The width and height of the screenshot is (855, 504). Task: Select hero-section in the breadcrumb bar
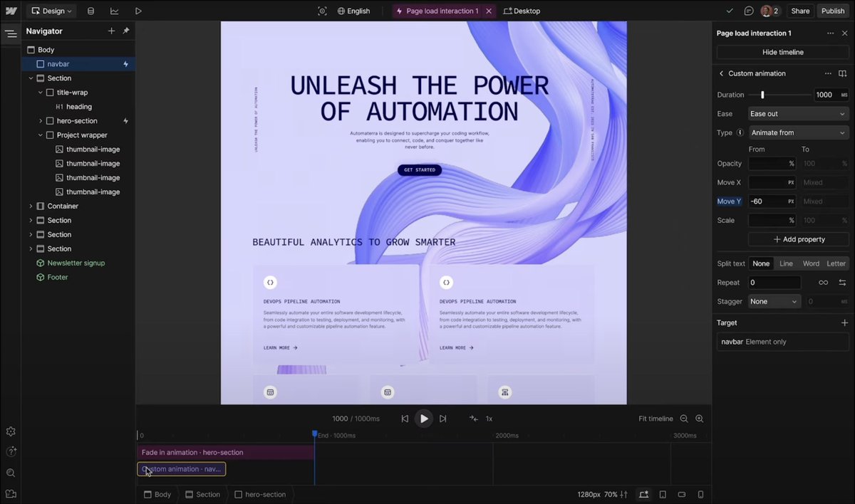[x=260, y=494]
